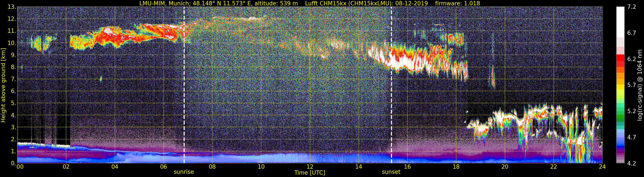The width and height of the screenshot is (644, 177).
Task: Click the time axis tick label "16"
Action: [407, 167]
